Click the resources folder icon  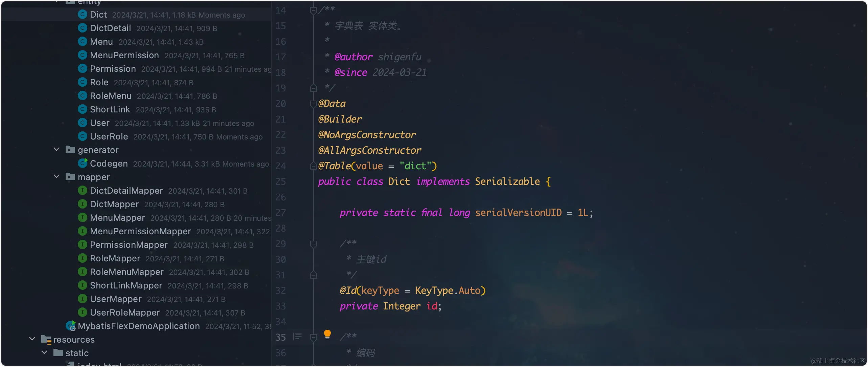point(46,340)
